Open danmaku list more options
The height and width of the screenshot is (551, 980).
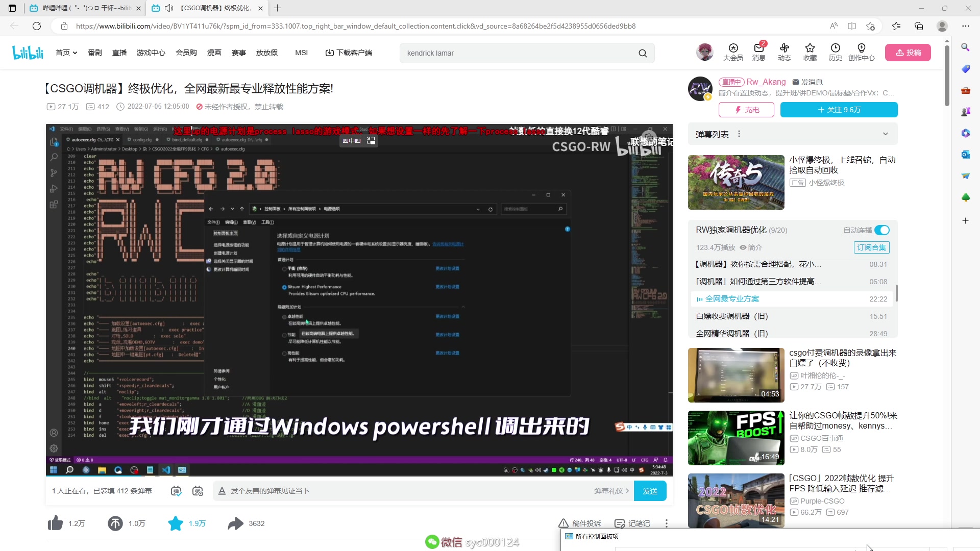click(x=739, y=134)
